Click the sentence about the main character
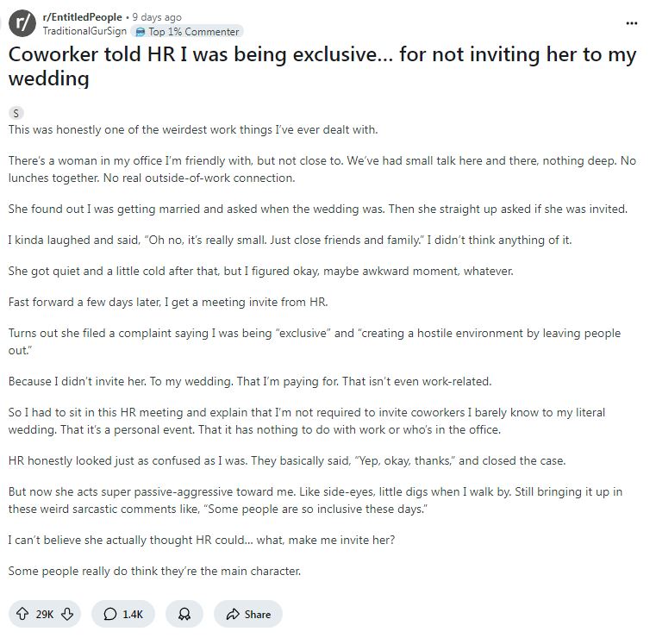 coord(154,572)
